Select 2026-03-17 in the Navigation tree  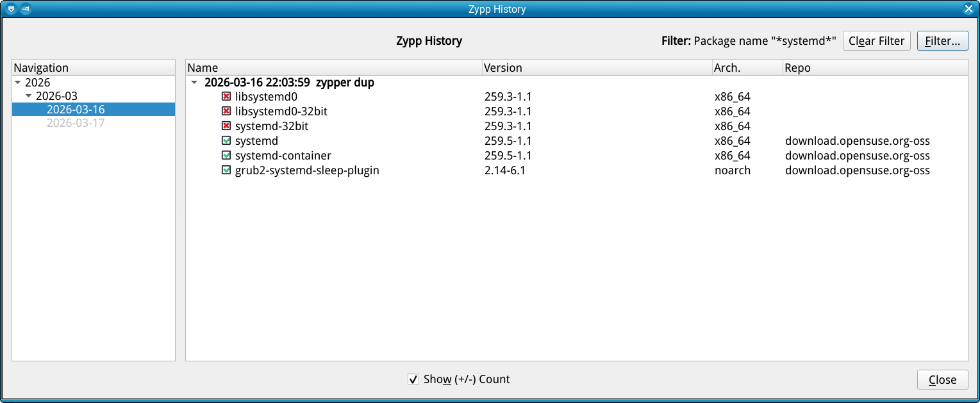(x=76, y=123)
